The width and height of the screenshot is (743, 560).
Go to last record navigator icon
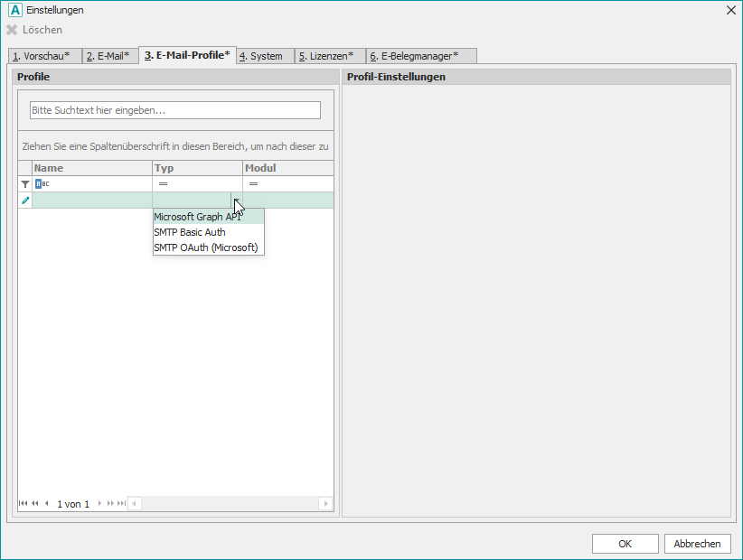point(122,503)
